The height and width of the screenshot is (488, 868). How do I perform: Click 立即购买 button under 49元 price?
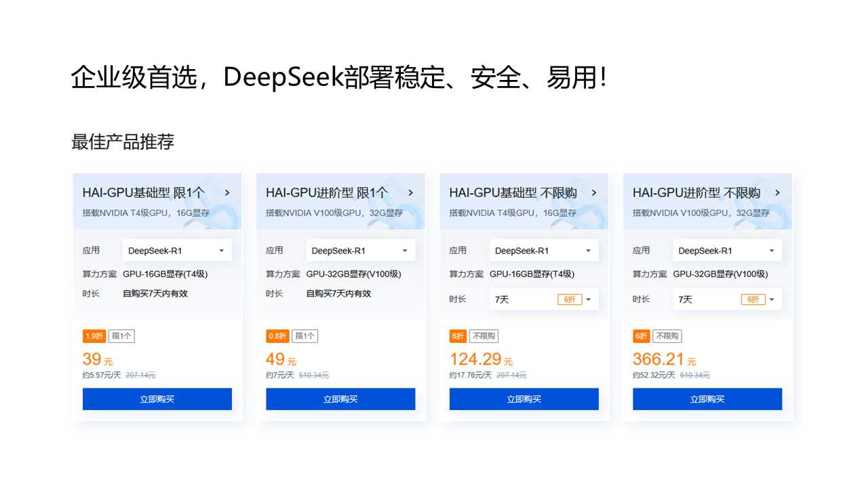pyautogui.click(x=340, y=399)
